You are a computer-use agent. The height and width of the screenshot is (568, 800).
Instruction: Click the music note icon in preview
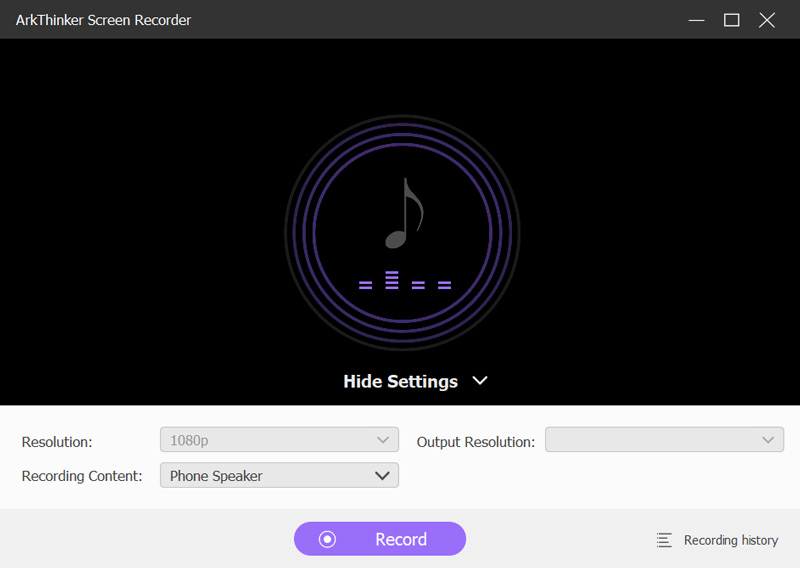405,213
